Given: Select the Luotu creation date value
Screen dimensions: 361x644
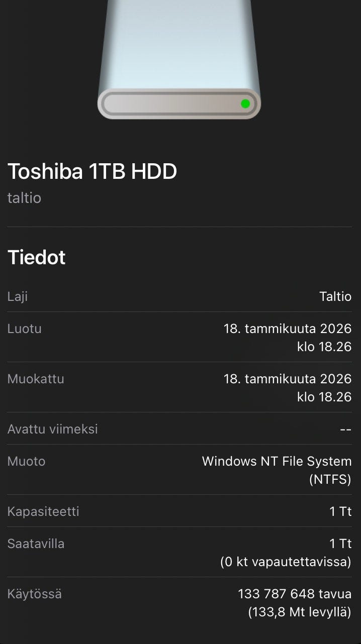Looking at the screenshot, I should pyautogui.click(x=287, y=338).
